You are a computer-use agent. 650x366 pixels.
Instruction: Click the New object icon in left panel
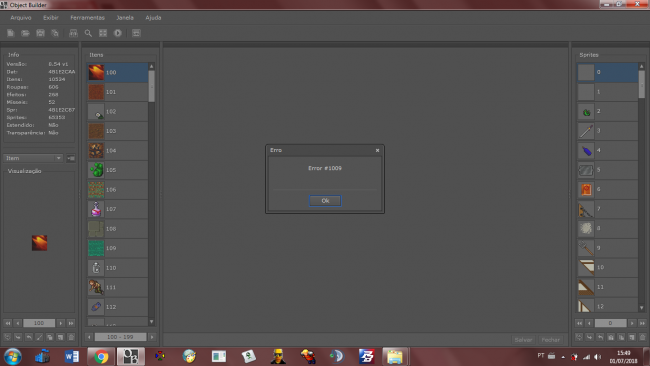pyautogui.click(x=61, y=337)
